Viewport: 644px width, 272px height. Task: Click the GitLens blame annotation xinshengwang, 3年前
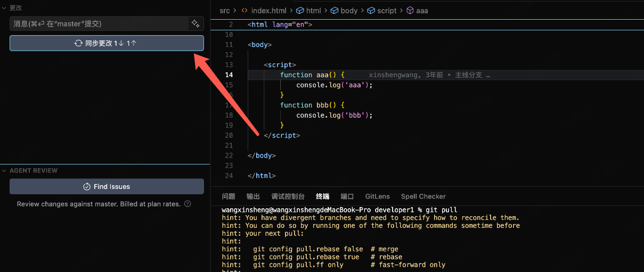click(x=405, y=75)
